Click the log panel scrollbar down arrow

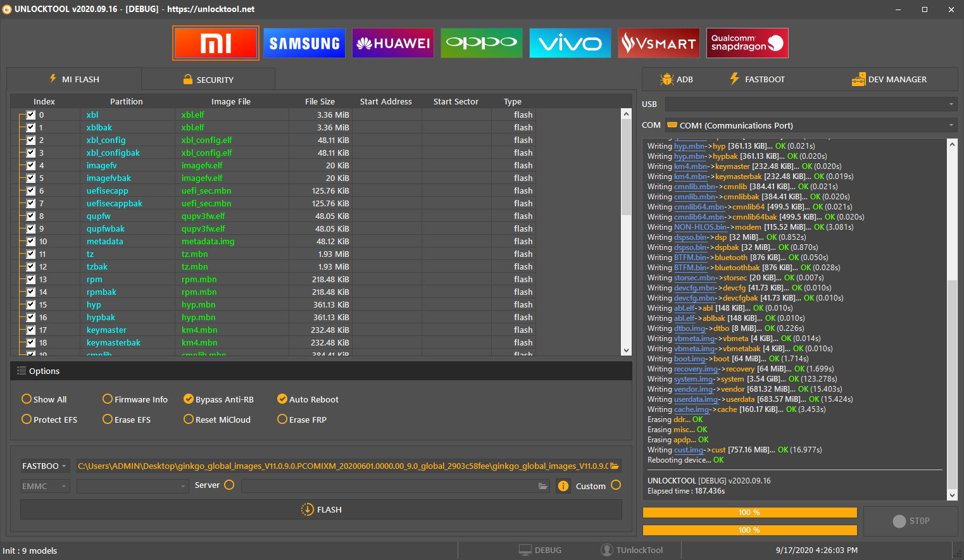pos(952,495)
